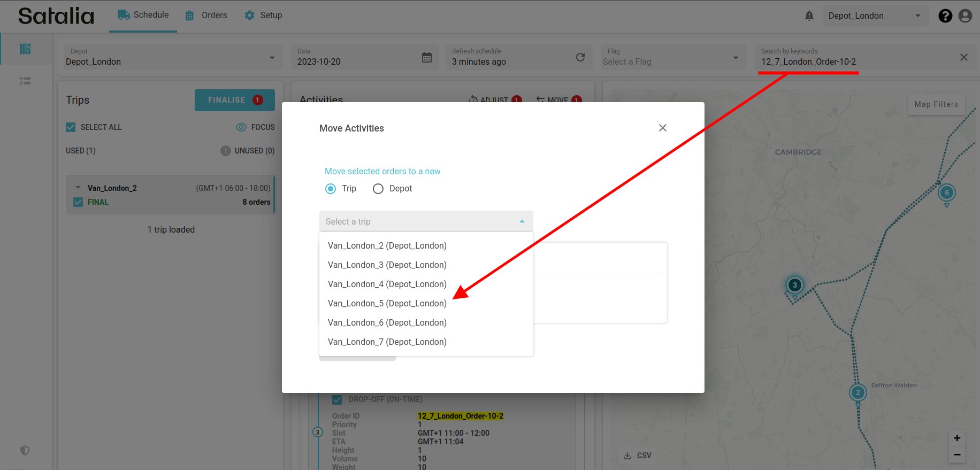
Task: Open the Flag selector dropdown
Action: 673,57
